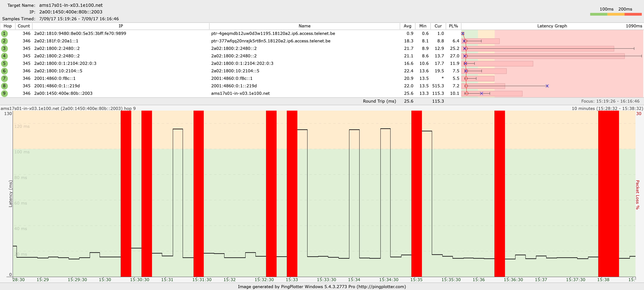Click blue X marker on hop 9 latency row
The height and width of the screenshot is (290, 644).
coord(481,93)
